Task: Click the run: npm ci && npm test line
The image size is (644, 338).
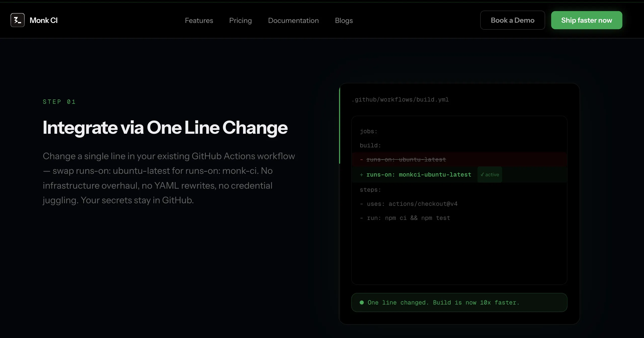Action: 405,218
